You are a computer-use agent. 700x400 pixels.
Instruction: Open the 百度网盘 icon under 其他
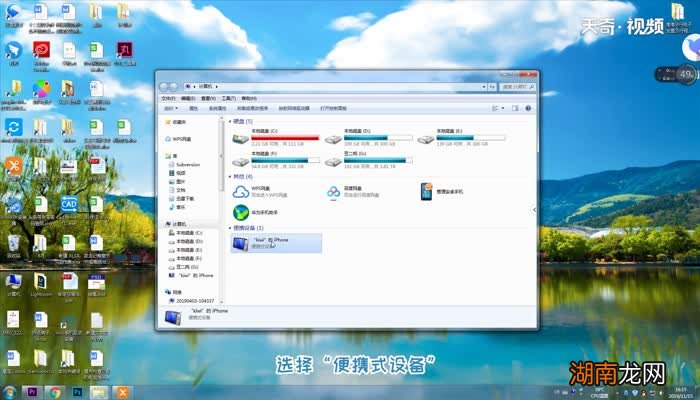pos(333,192)
